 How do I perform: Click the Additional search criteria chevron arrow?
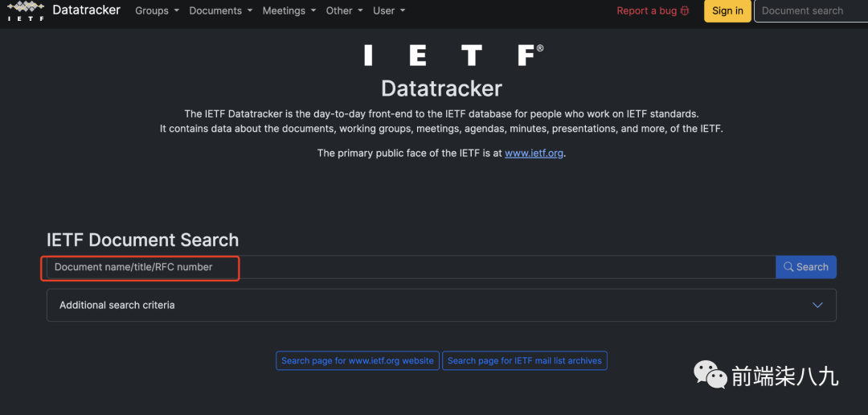tap(817, 306)
